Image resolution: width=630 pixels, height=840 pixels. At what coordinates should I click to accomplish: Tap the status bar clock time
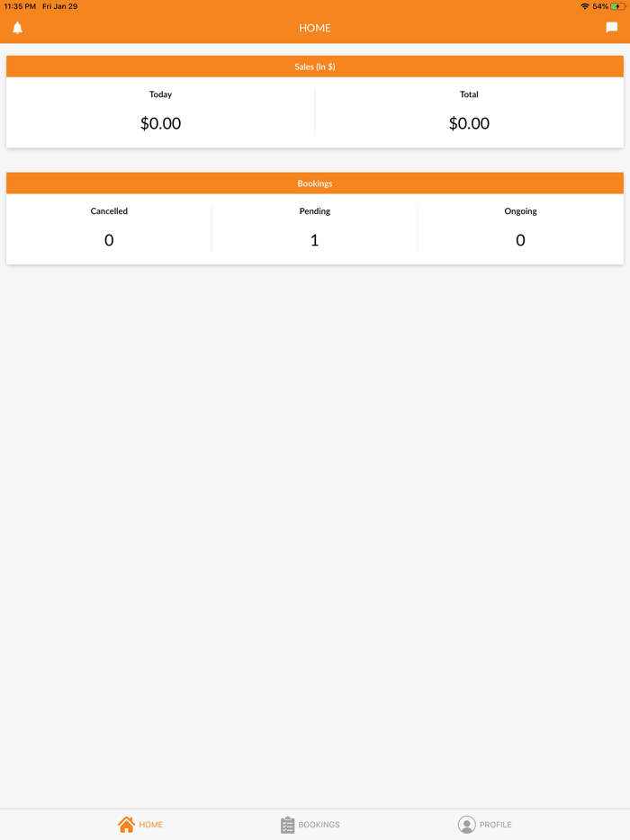pos(20,6)
